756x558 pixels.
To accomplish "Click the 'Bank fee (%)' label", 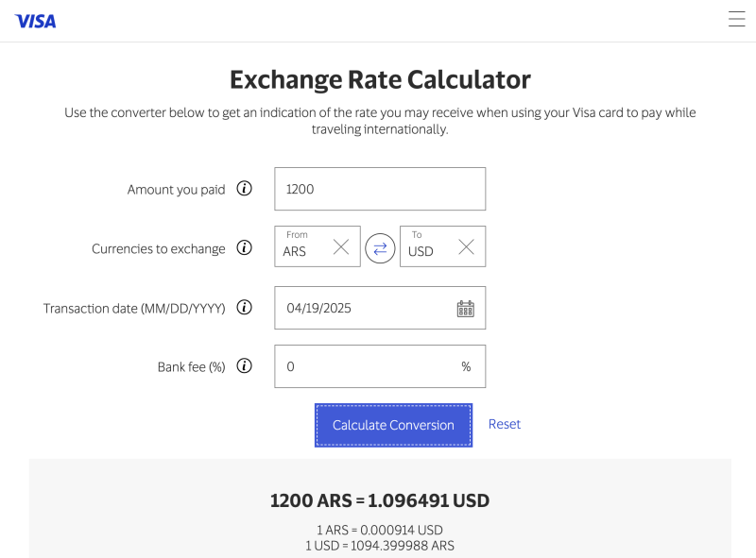I will click(x=191, y=366).
